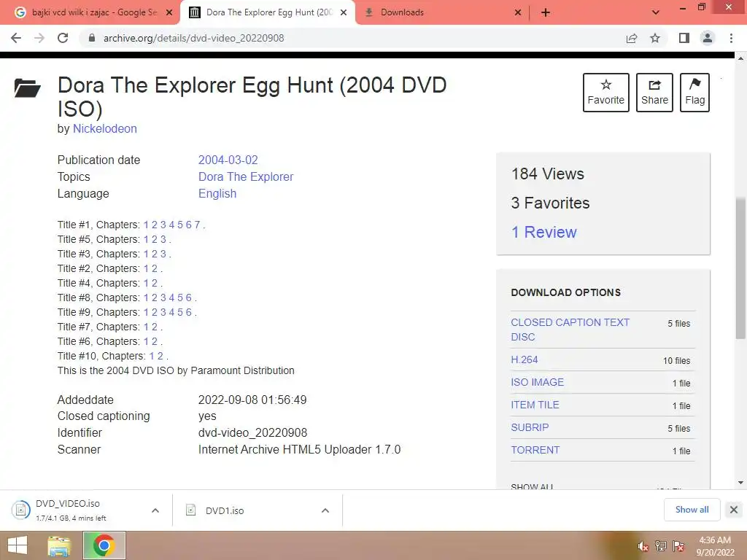Click the Favorite star button
The image size is (747, 560).
click(606, 93)
